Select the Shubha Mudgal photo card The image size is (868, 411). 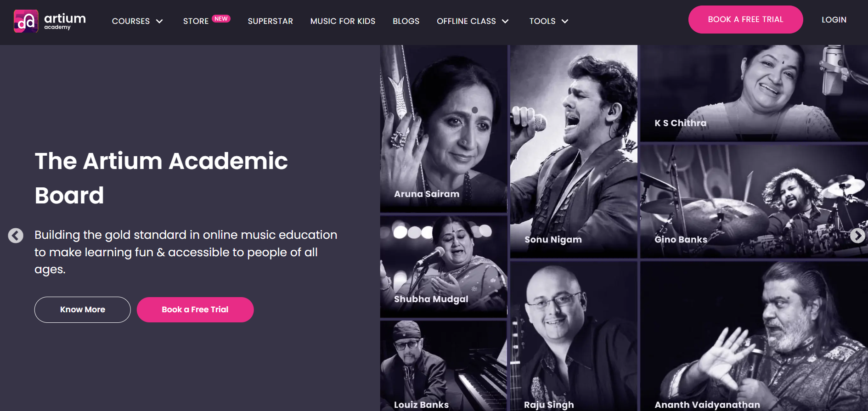point(444,266)
